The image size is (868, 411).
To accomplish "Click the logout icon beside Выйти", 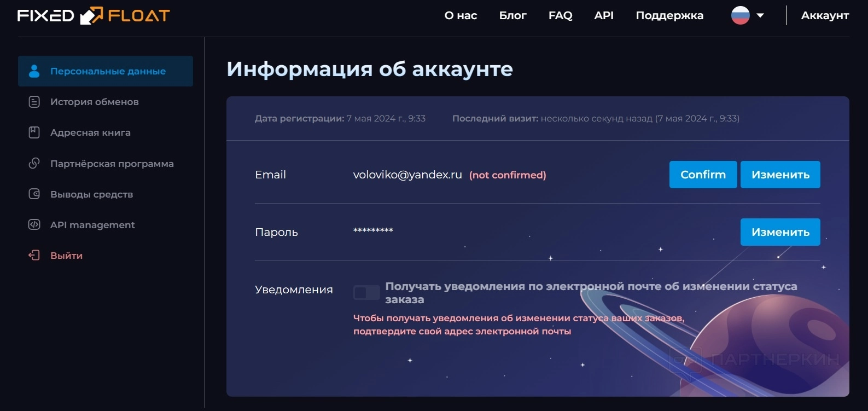I will click(34, 255).
